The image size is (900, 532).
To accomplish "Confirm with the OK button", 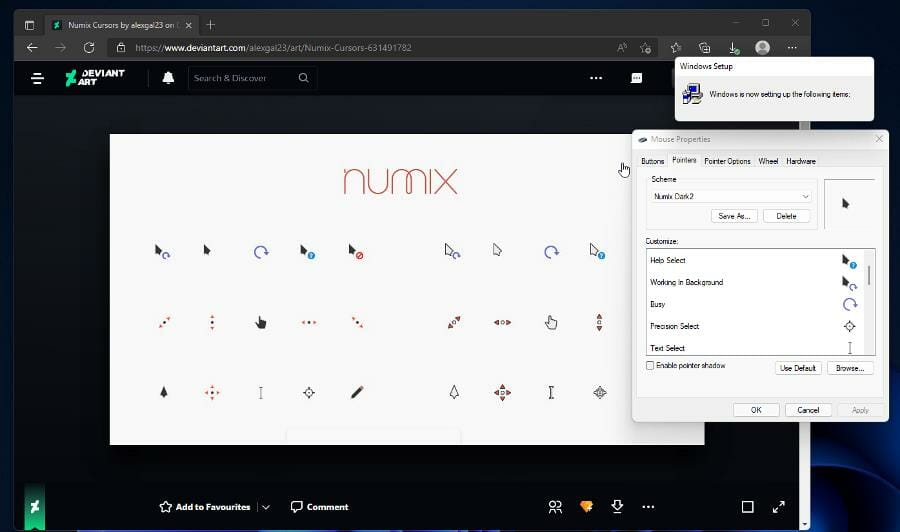I will (756, 410).
